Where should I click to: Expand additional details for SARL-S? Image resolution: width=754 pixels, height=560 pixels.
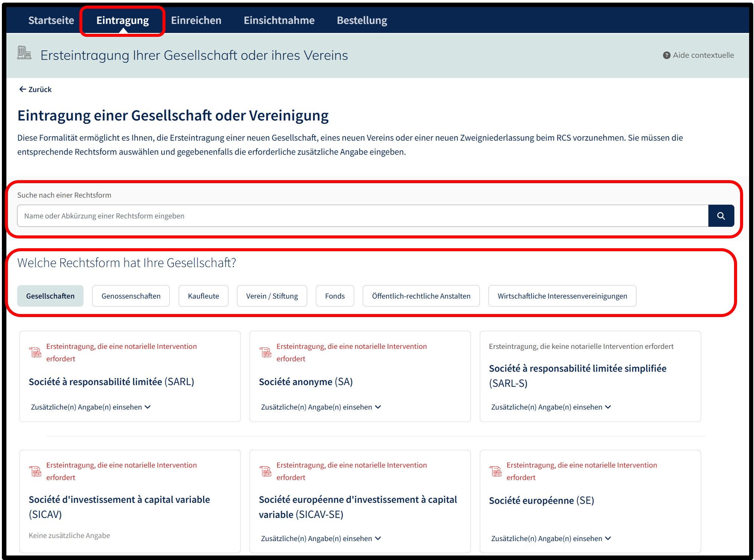click(x=551, y=407)
